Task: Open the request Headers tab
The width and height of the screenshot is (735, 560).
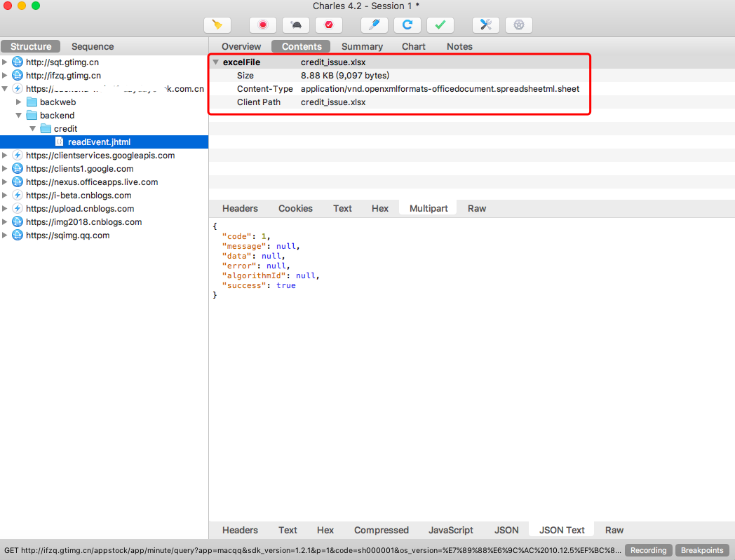Action: point(240,209)
